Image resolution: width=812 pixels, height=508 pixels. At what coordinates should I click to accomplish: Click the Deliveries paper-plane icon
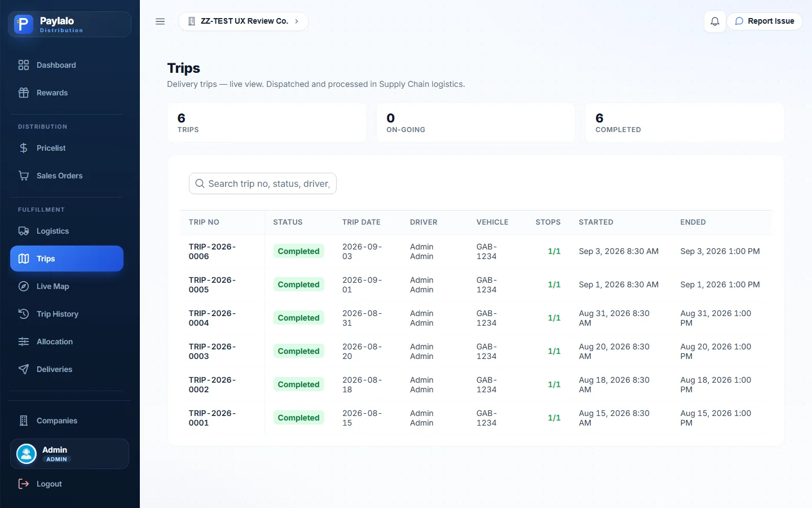pyautogui.click(x=24, y=369)
